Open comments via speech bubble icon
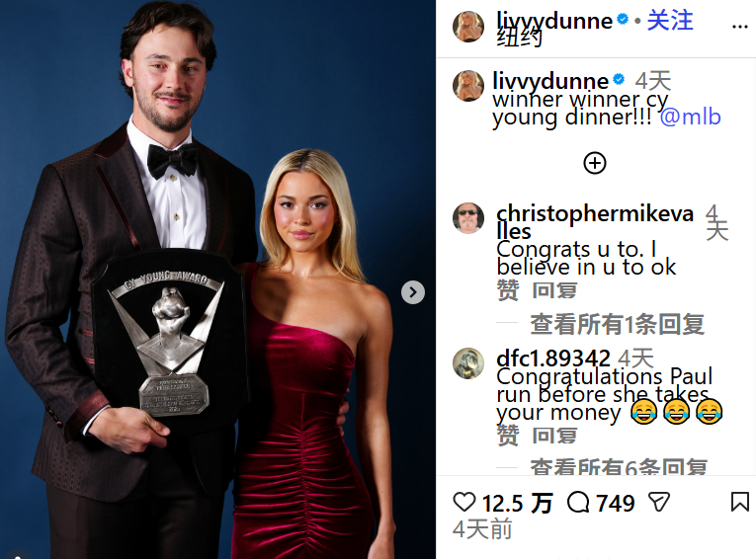Image resolution: width=756 pixels, height=559 pixels. pyautogui.click(x=578, y=502)
